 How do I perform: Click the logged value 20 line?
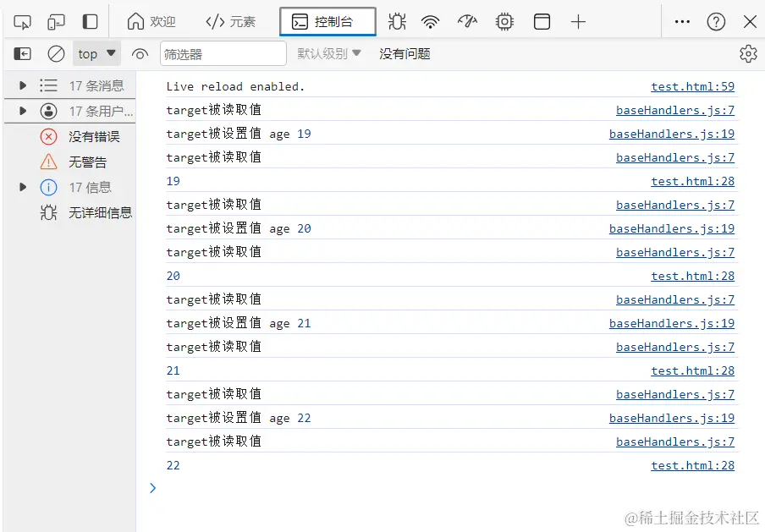click(x=173, y=276)
